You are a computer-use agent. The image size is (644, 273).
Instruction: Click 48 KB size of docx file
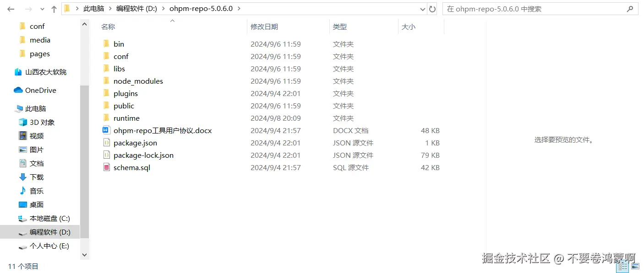coord(430,130)
